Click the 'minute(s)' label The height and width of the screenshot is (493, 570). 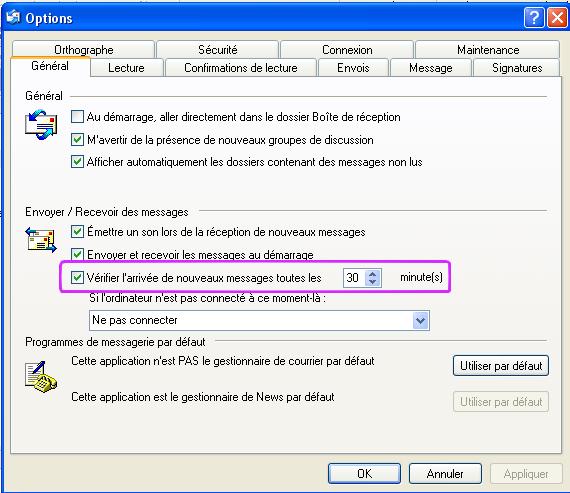tap(421, 277)
